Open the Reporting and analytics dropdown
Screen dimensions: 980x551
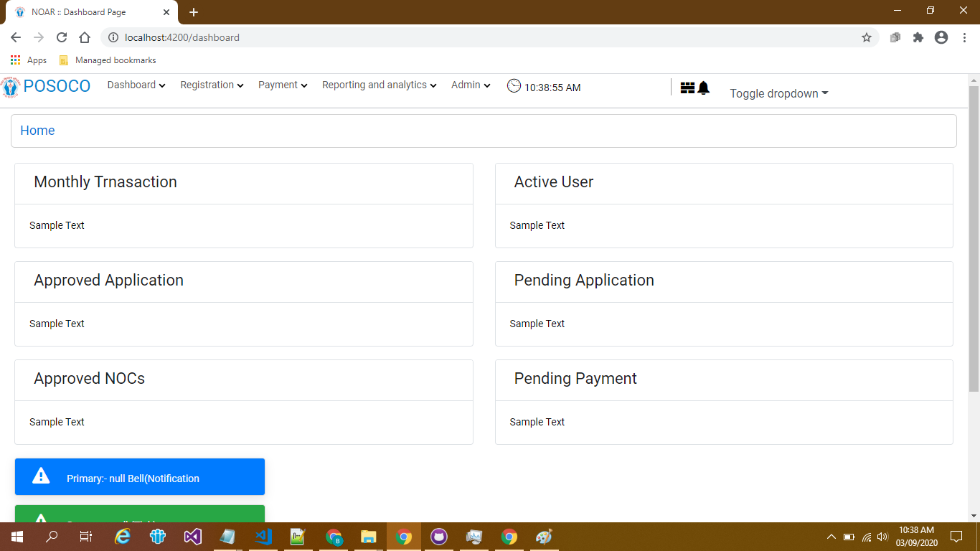[379, 85]
